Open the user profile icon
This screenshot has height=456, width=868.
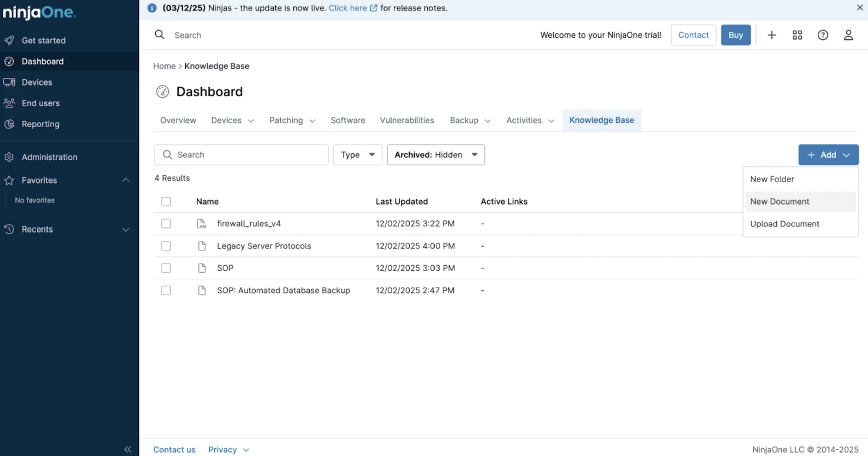click(848, 35)
